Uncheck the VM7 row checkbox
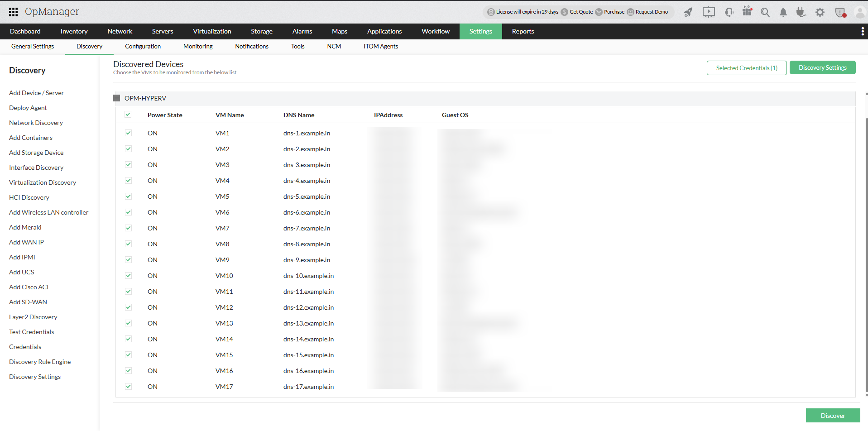The height and width of the screenshot is (431, 868). (x=128, y=228)
